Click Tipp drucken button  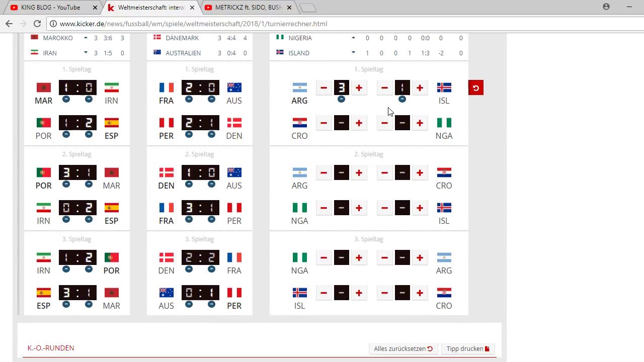(x=468, y=348)
